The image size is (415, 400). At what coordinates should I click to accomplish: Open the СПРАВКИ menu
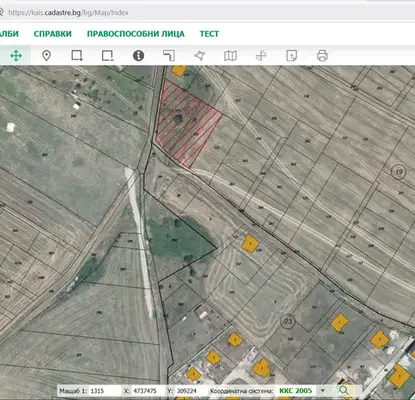point(53,34)
